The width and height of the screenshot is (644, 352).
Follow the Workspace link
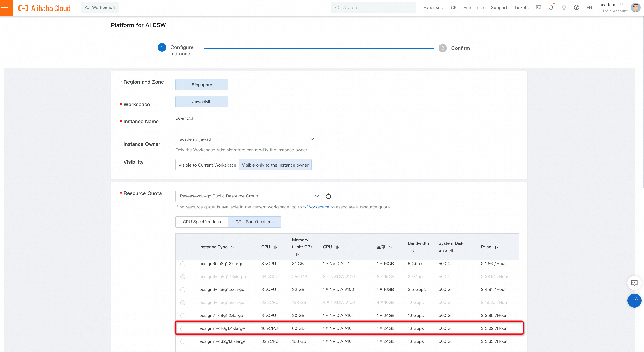click(x=318, y=207)
